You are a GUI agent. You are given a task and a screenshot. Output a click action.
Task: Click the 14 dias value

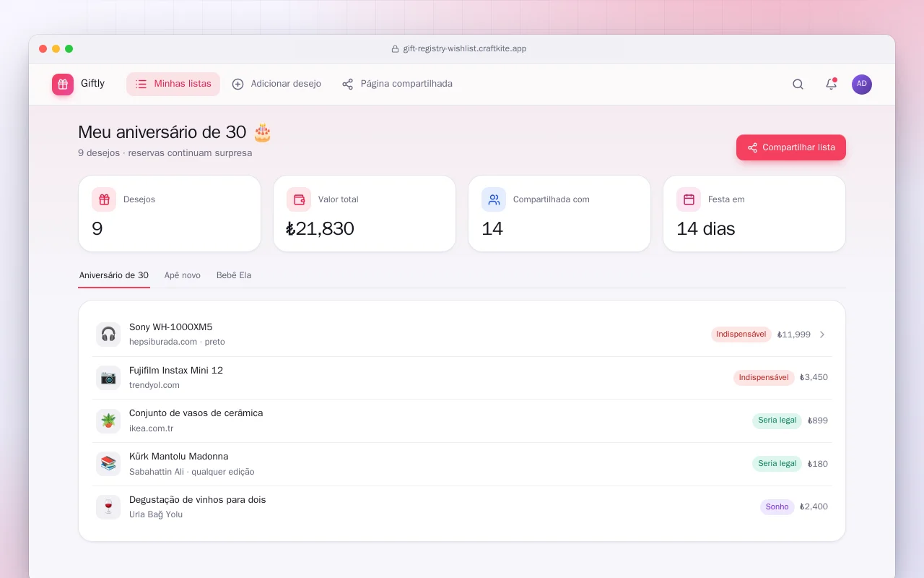point(706,229)
